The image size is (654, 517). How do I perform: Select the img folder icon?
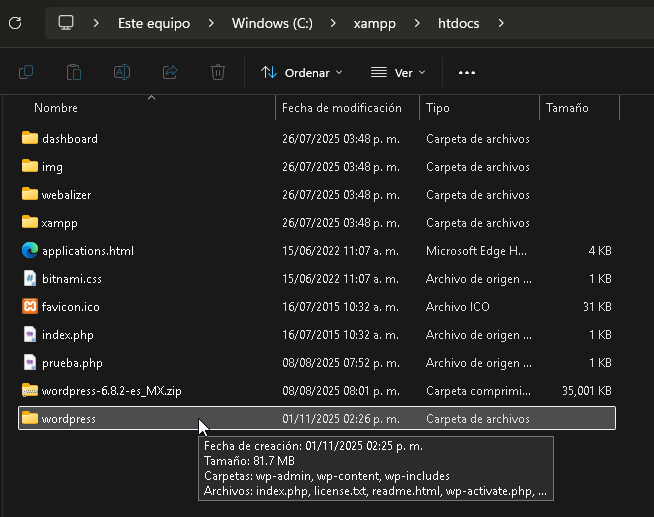(x=30, y=166)
